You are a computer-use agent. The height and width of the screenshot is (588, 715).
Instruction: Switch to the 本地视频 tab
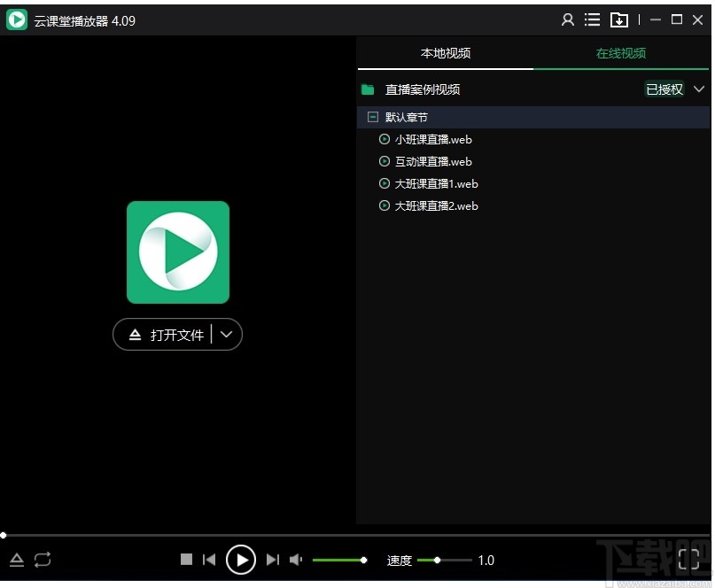pyautogui.click(x=445, y=53)
